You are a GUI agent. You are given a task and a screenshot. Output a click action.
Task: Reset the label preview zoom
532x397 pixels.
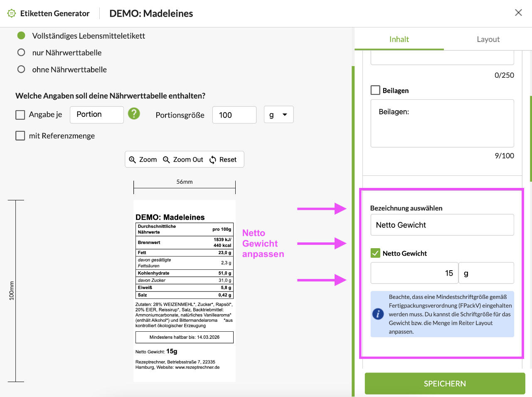[223, 160]
